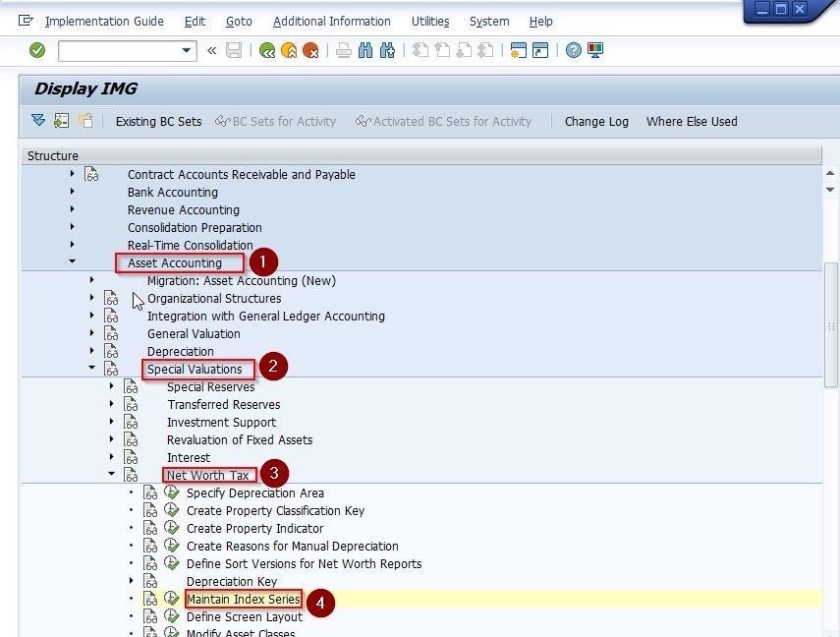The image size is (840, 637).
Task: Click the Find Next binoculars icon
Action: click(387, 50)
